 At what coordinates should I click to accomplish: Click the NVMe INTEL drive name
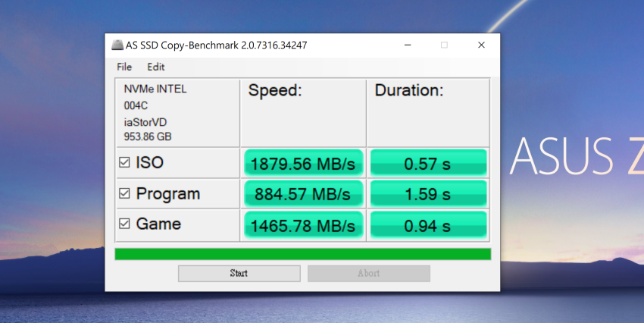(155, 89)
